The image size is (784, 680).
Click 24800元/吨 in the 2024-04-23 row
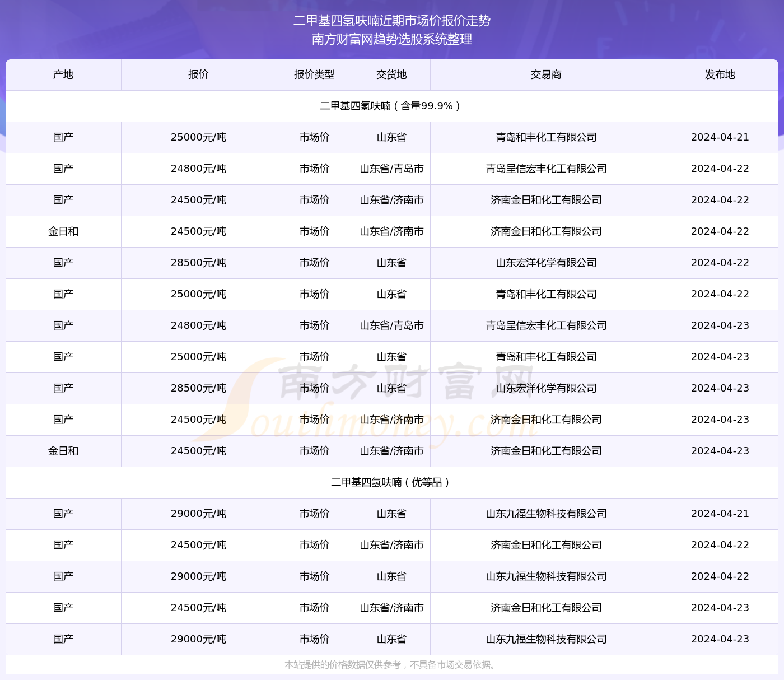pos(198,325)
